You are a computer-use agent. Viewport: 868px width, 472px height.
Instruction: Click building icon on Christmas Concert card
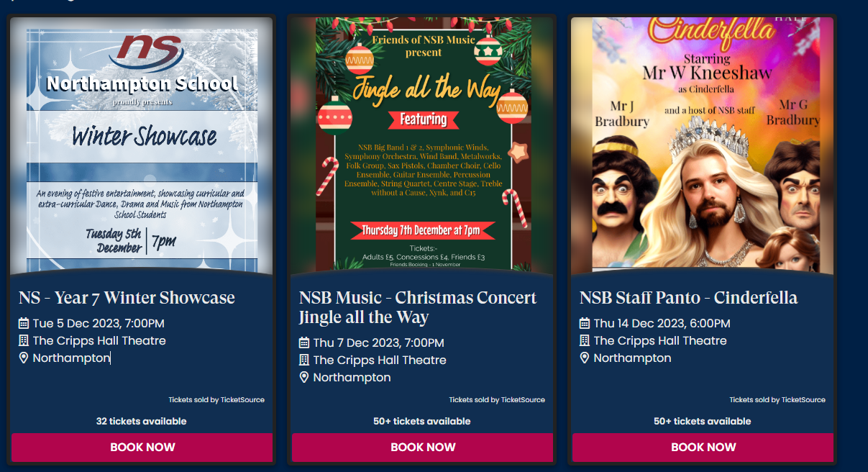304,360
